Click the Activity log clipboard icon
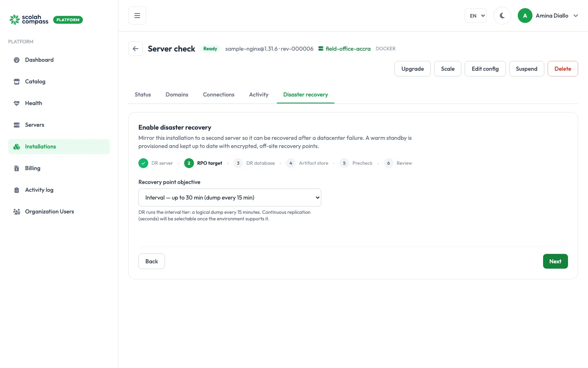Viewport: 588px width, 368px height. 17,190
